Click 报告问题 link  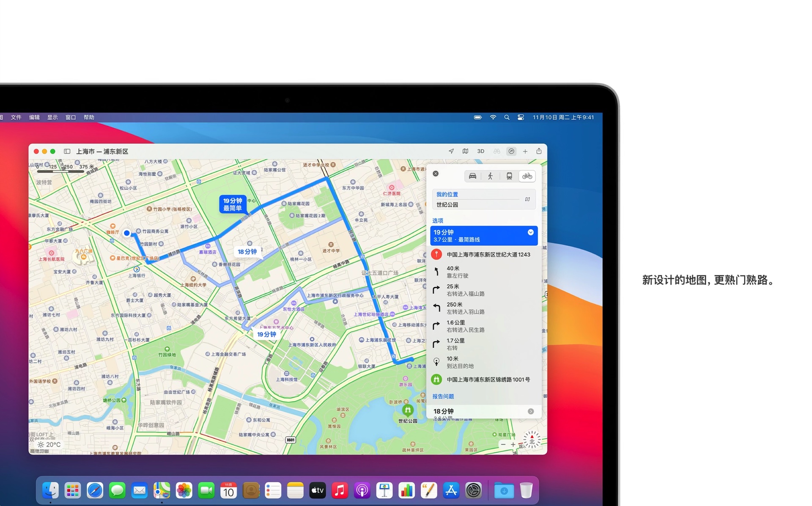[443, 396]
